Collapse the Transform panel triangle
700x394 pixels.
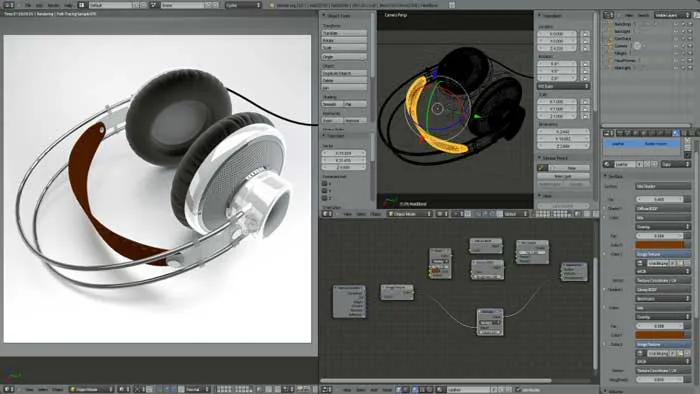coord(540,15)
